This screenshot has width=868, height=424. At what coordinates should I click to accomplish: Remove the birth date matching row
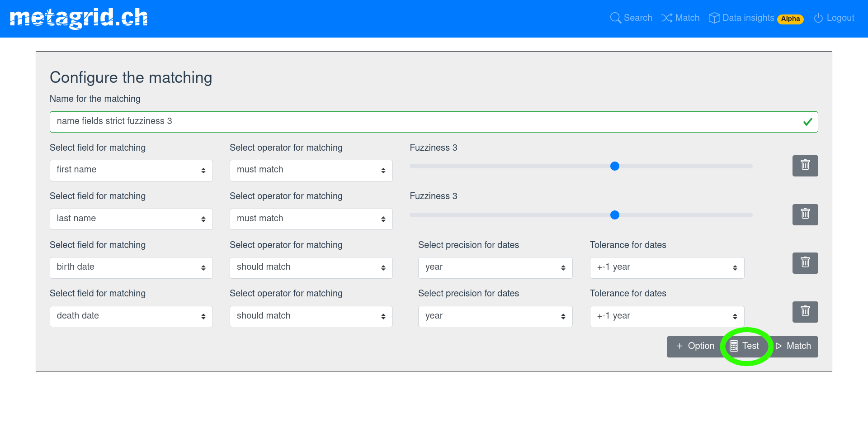(805, 263)
